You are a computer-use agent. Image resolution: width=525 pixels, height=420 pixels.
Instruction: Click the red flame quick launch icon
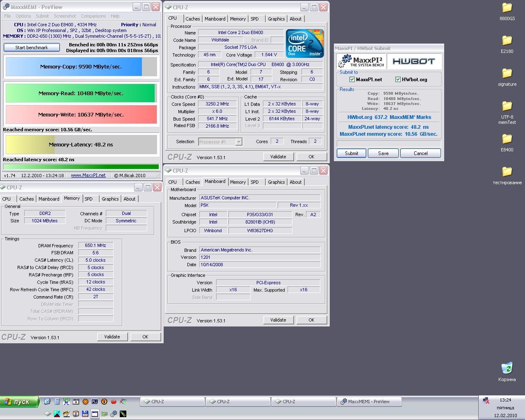(114, 402)
